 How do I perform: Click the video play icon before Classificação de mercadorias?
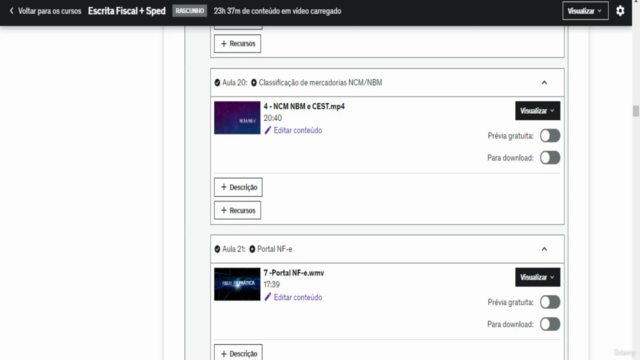254,82
